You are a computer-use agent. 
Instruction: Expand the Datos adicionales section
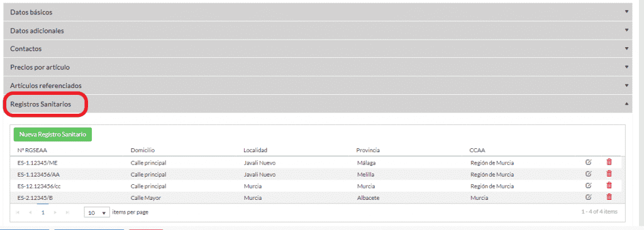click(318, 30)
